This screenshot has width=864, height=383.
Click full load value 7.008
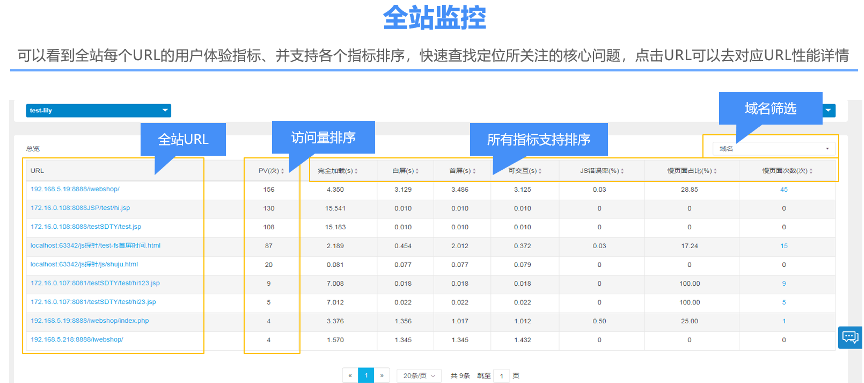pyautogui.click(x=336, y=283)
